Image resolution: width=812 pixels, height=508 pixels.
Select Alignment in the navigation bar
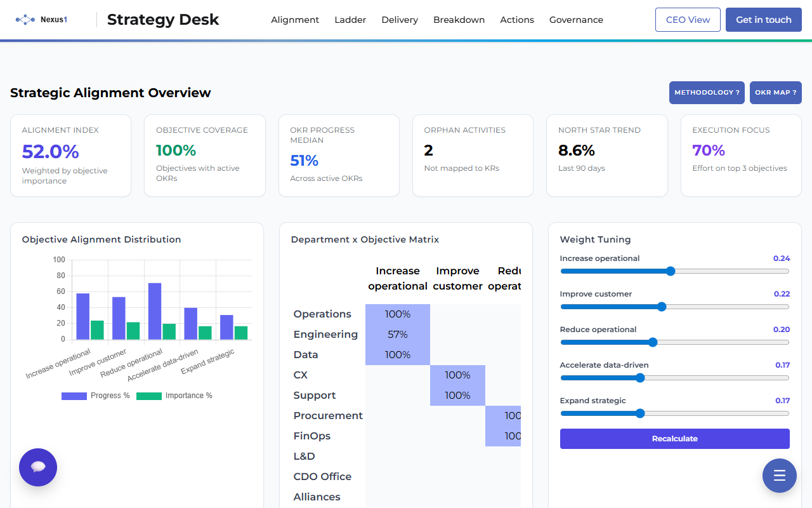tap(295, 20)
